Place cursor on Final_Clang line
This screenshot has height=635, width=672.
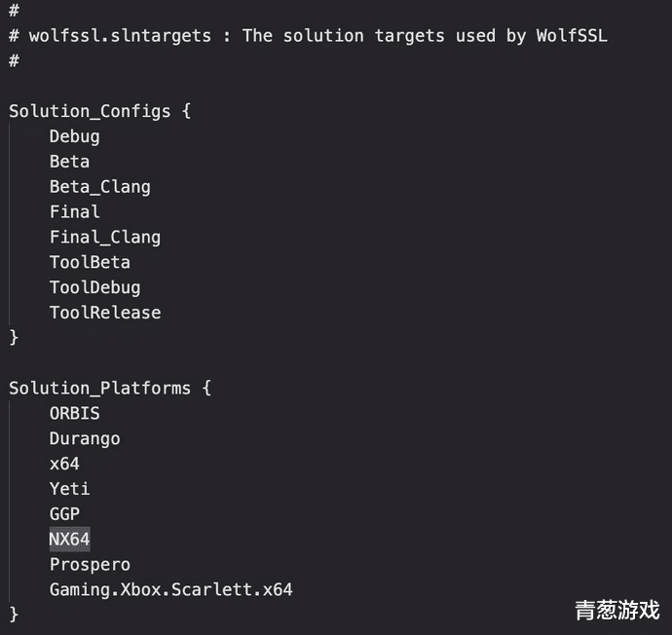105,238
